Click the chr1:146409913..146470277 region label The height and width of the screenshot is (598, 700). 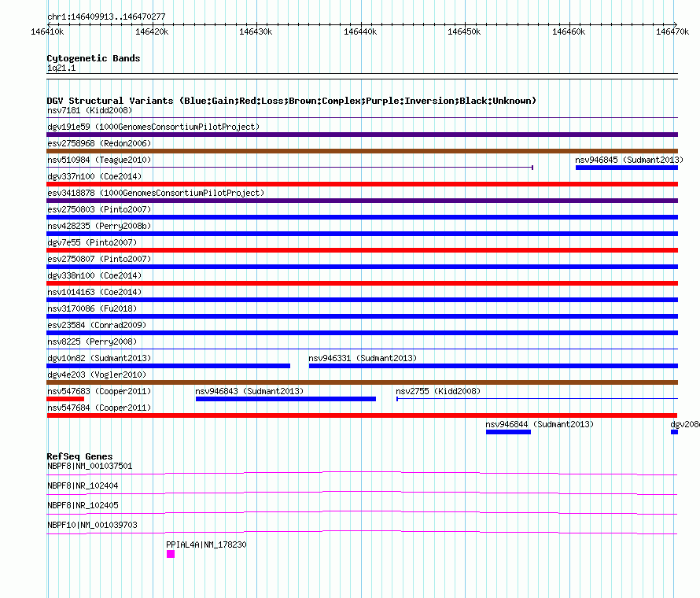click(x=106, y=17)
